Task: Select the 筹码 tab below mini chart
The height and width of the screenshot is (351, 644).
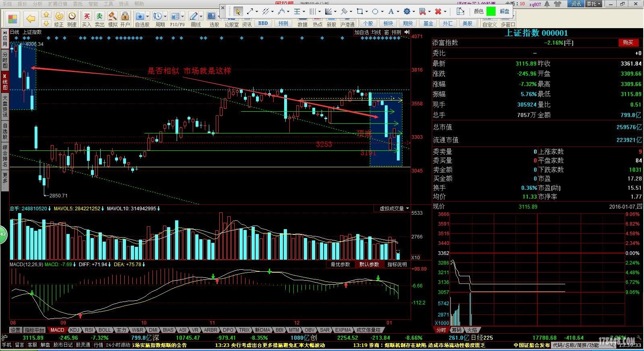Action: click(x=456, y=330)
